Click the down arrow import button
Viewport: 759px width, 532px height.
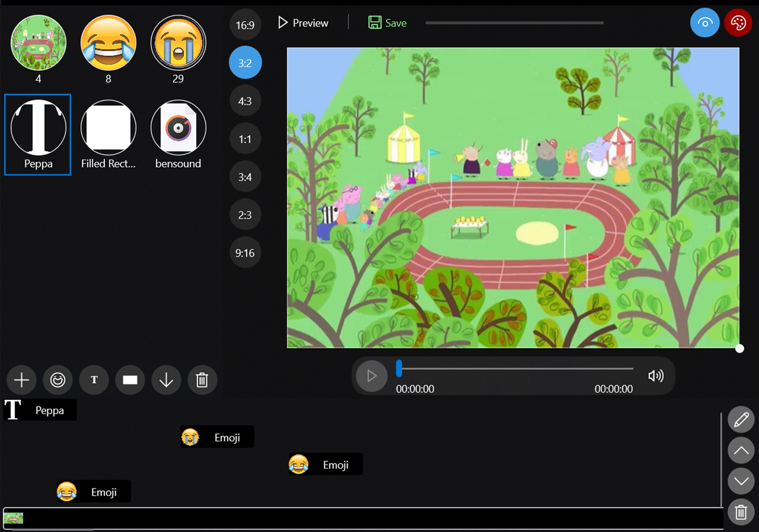pos(166,380)
